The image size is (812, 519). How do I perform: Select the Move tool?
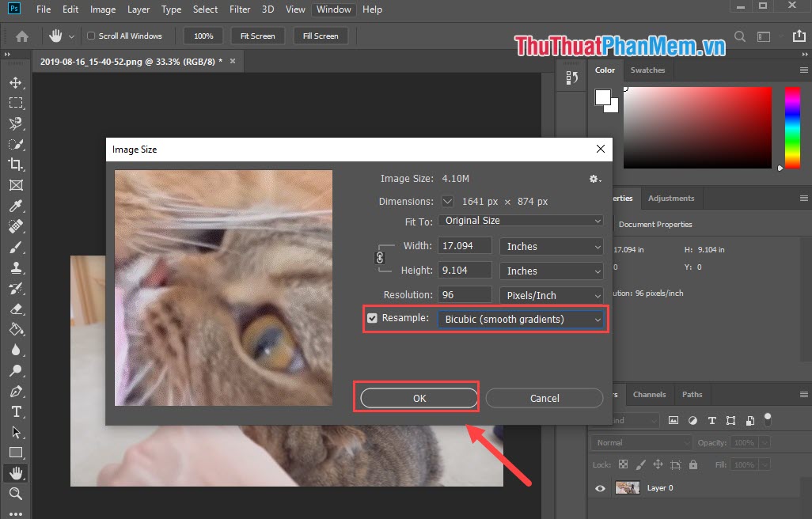[x=16, y=81]
